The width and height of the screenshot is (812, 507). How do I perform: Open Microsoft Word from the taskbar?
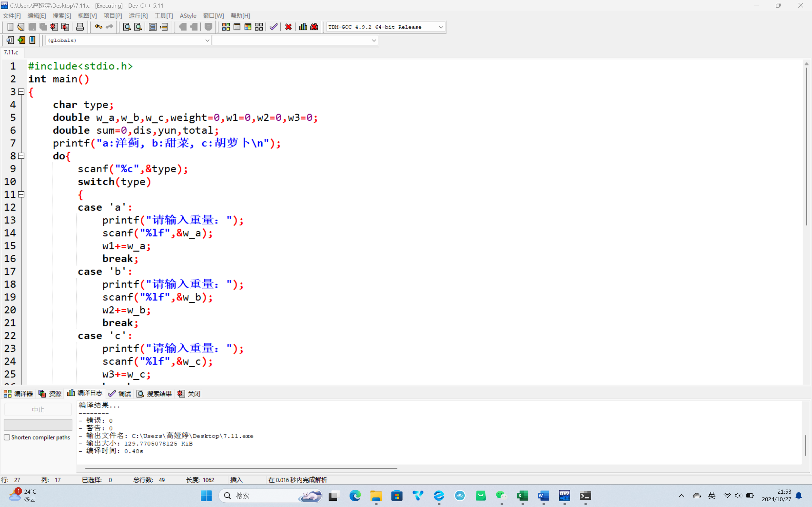click(x=544, y=496)
